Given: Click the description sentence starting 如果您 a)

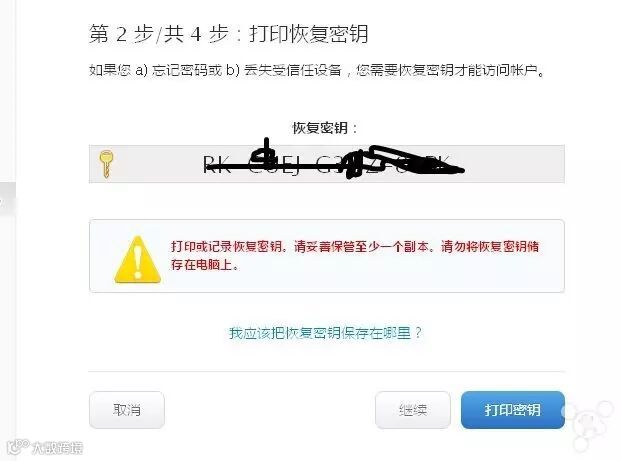Looking at the screenshot, I should pos(317,70).
